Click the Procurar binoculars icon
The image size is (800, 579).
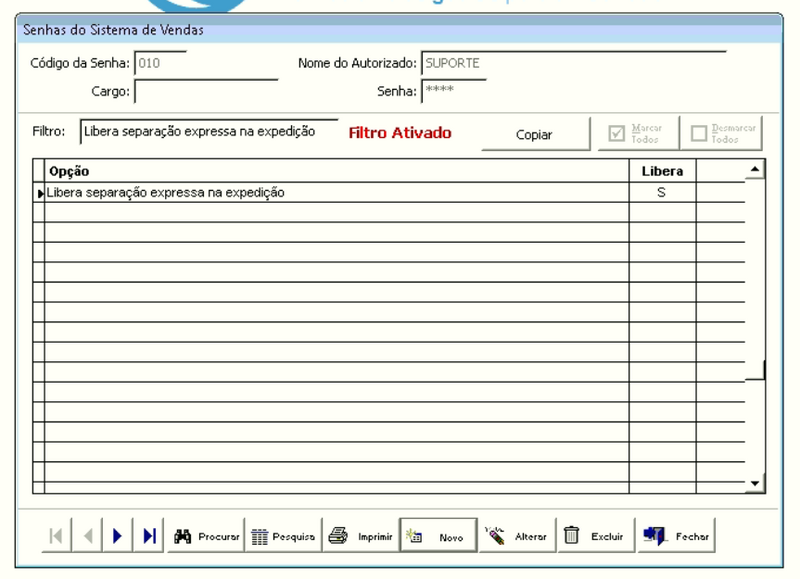(183, 535)
